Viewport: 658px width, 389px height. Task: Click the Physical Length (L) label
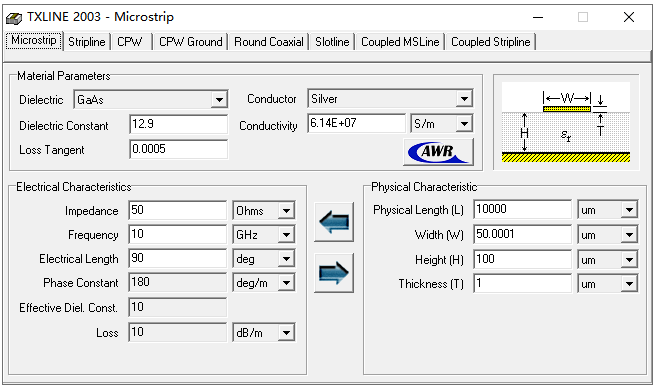418,210
